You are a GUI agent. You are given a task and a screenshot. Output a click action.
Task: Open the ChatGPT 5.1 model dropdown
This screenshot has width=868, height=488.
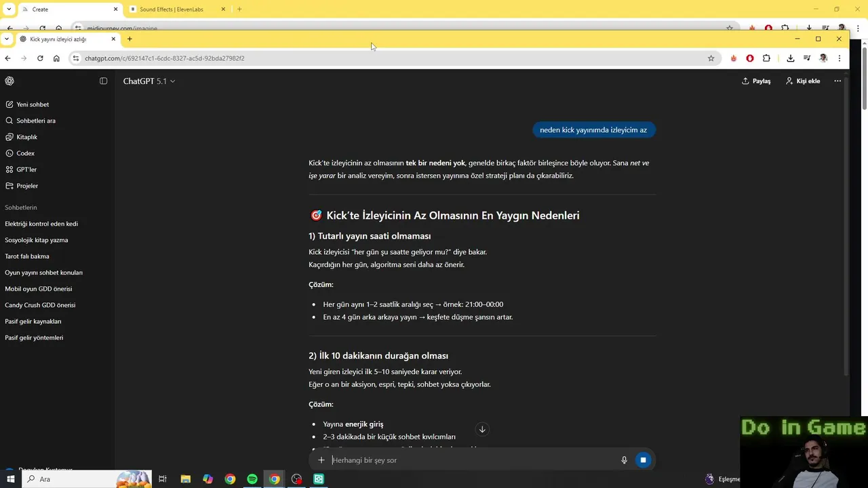(149, 81)
